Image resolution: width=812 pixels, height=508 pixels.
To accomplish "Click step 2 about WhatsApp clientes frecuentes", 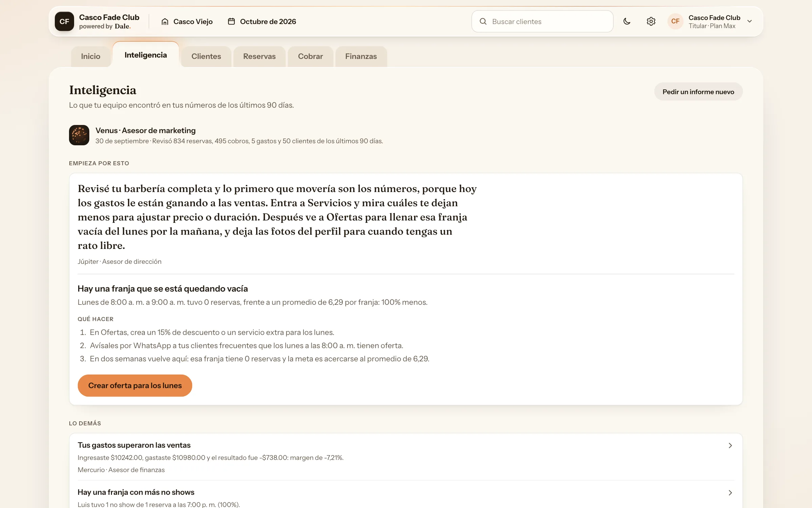I will [x=246, y=345].
